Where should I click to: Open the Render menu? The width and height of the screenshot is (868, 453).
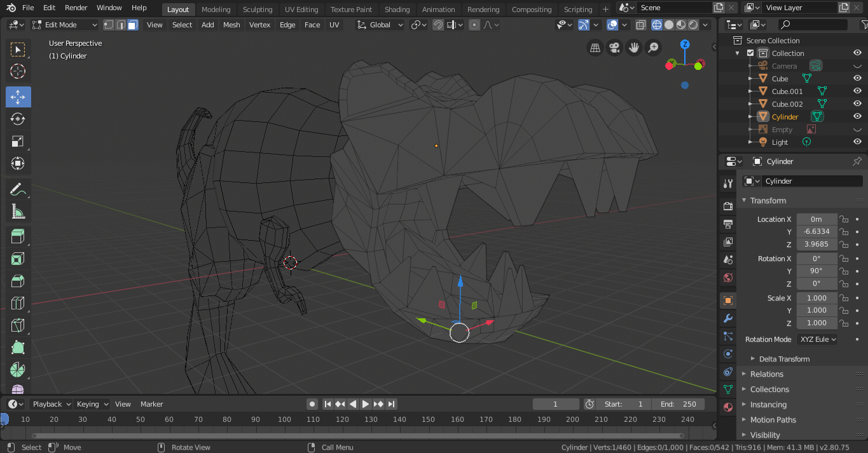click(x=76, y=8)
